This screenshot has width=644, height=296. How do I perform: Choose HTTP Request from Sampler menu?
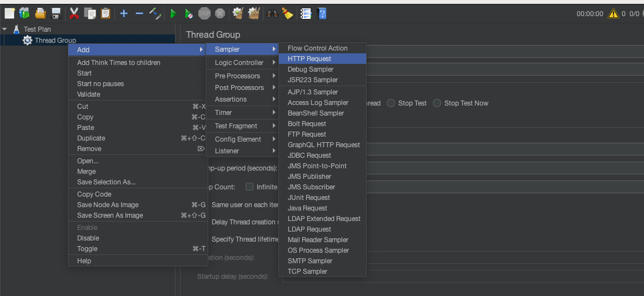[322, 59]
